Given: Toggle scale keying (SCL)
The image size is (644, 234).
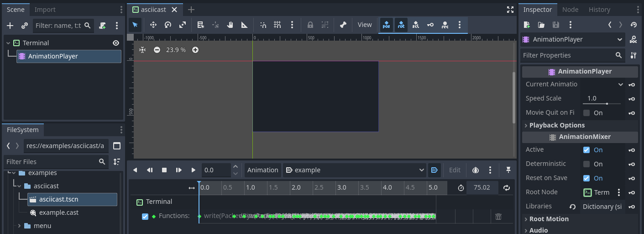Looking at the screenshot, I should (x=416, y=25).
